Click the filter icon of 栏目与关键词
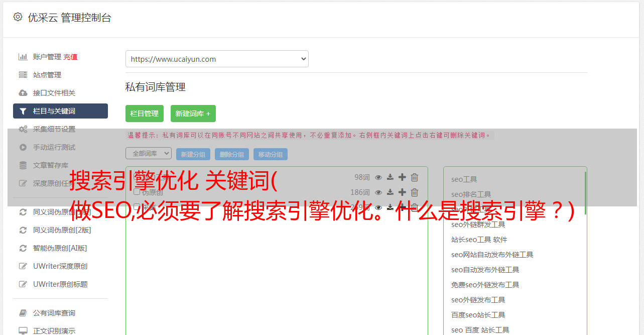 pos(23,111)
